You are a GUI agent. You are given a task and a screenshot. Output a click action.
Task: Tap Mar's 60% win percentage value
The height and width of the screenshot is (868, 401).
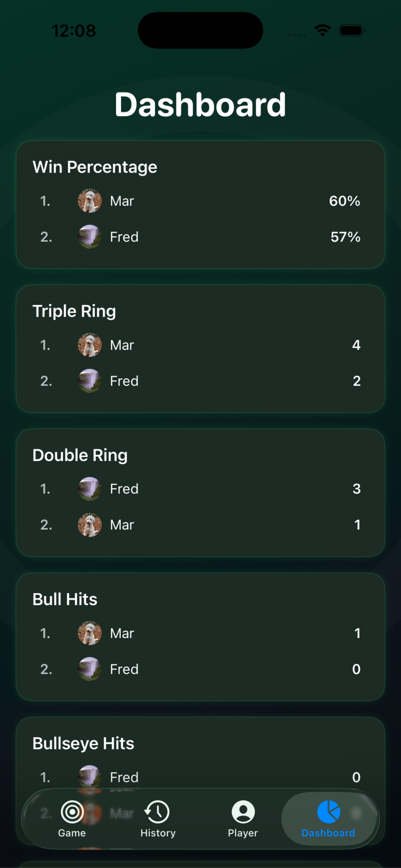point(344,201)
